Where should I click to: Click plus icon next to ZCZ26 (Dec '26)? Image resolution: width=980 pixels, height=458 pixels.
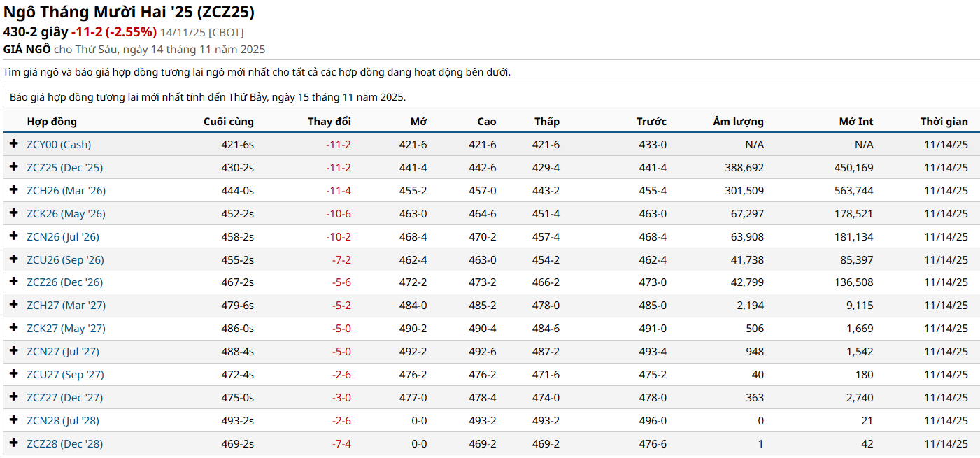pos(13,282)
